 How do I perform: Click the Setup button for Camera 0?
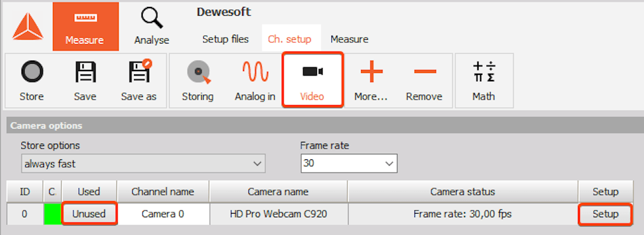tap(606, 214)
